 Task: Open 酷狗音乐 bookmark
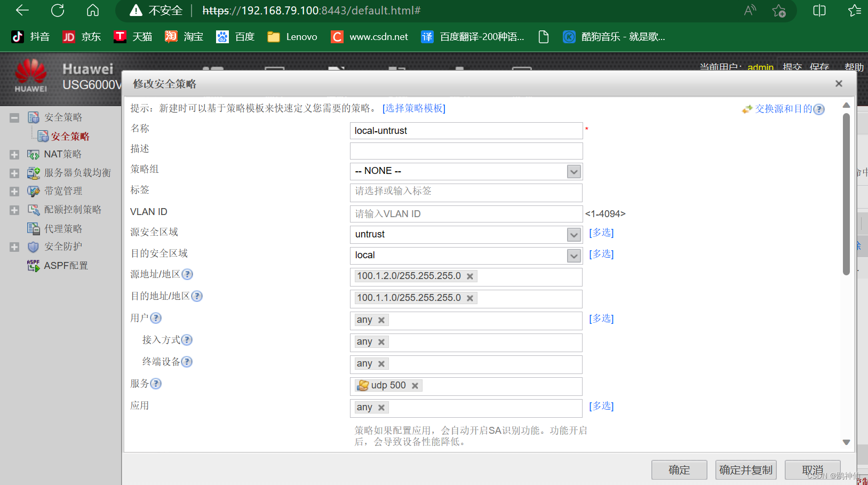[614, 37]
